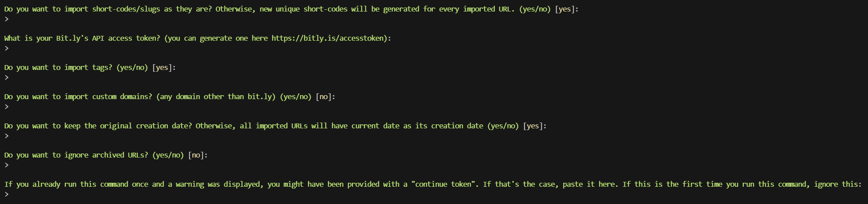Place cursor at the custom domains answer prompt
The width and height of the screenshot is (868, 204).
click(7, 107)
